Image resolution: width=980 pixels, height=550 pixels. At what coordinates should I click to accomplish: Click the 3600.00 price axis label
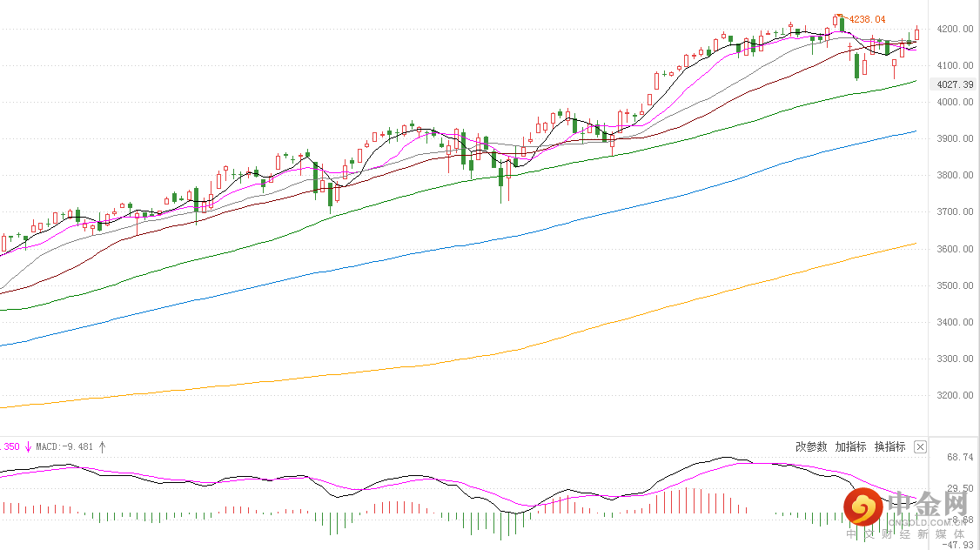point(955,249)
